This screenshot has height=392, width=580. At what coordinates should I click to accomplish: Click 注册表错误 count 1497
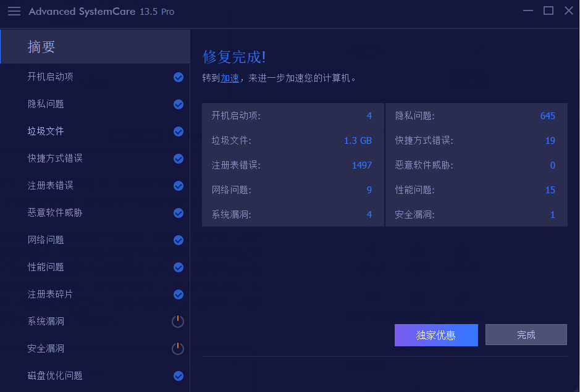[362, 165]
